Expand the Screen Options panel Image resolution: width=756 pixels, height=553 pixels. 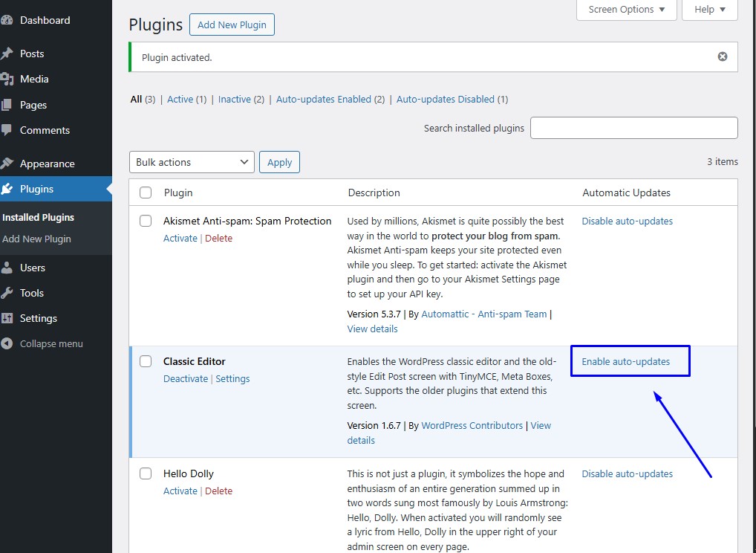click(626, 10)
